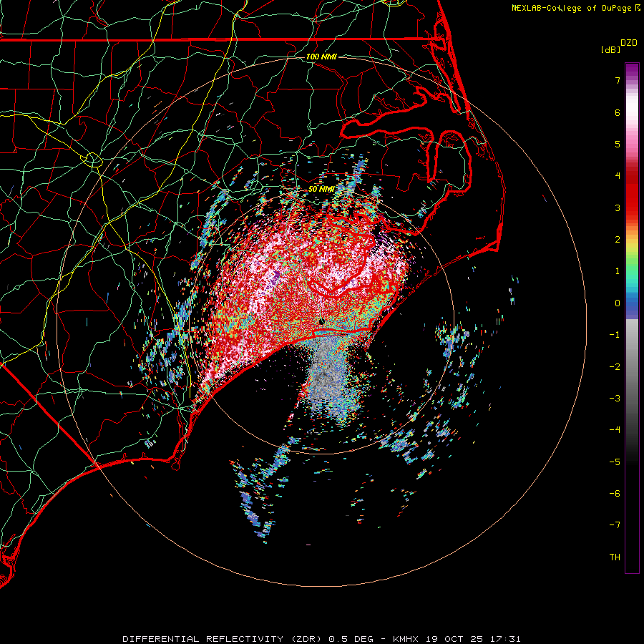
Task: Click the black radar site marker at center
Action: (x=321, y=321)
